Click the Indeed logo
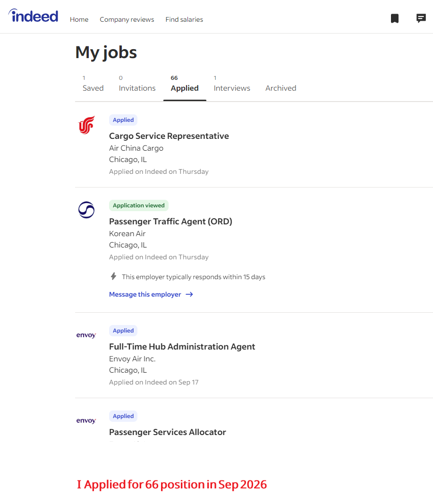The height and width of the screenshot is (504, 433). (x=33, y=16)
